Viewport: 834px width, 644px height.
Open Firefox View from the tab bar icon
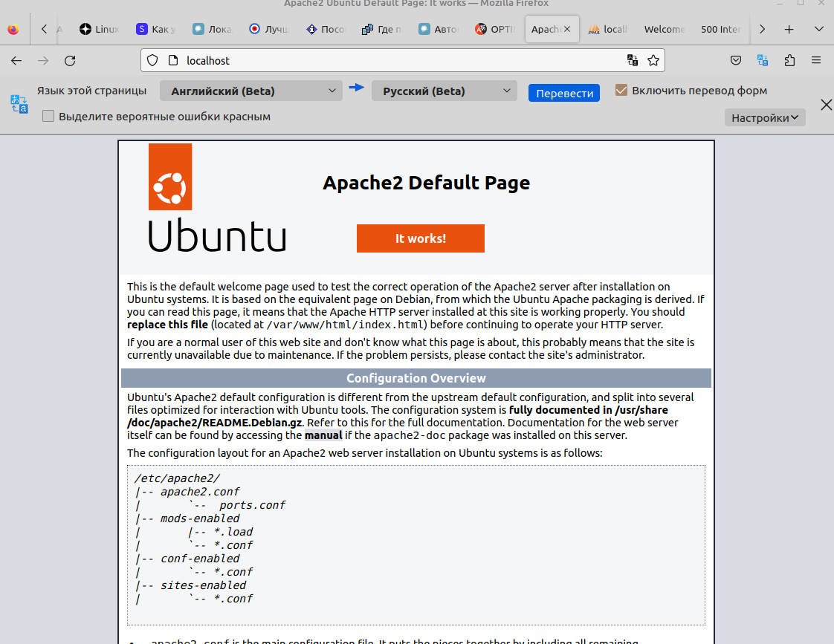(x=13, y=29)
